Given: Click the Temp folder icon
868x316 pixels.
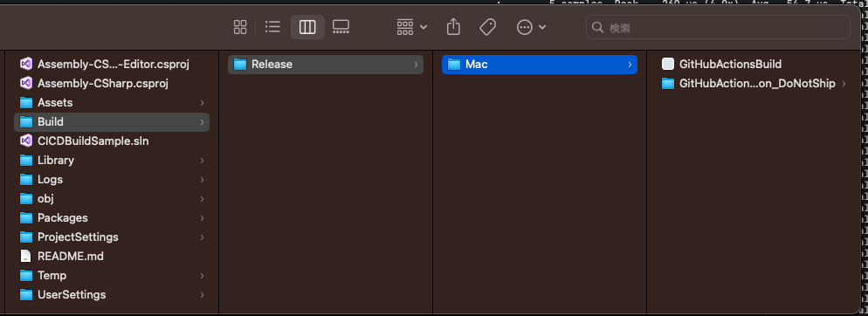Looking at the screenshot, I should (26, 276).
